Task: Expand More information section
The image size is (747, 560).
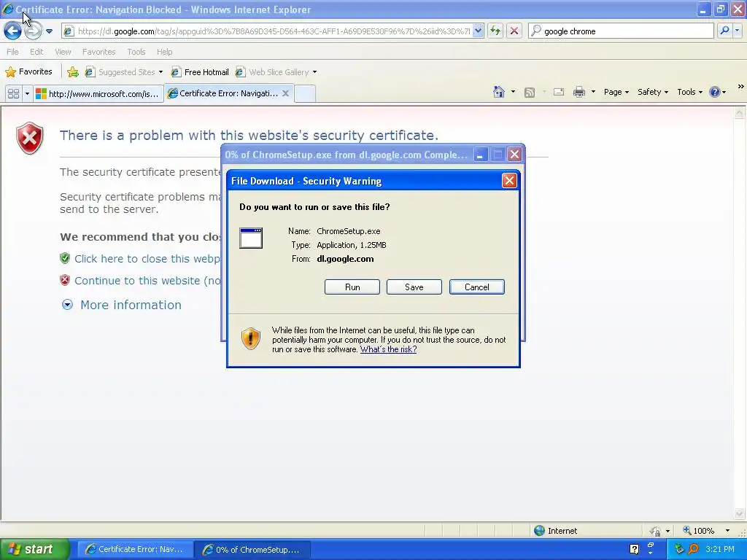Action: [x=122, y=305]
